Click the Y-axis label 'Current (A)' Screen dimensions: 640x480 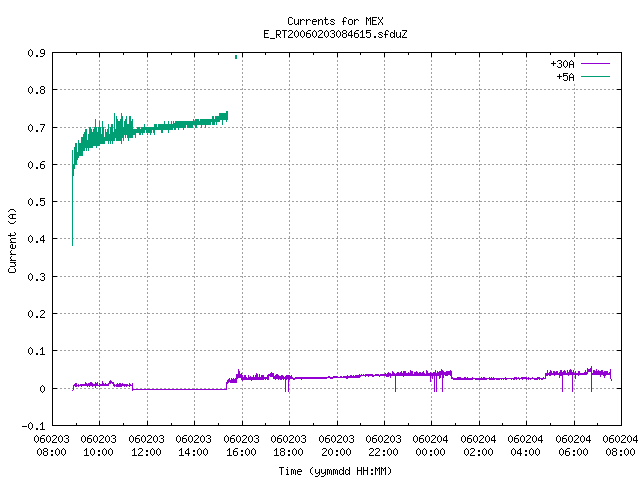[x=12, y=241]
